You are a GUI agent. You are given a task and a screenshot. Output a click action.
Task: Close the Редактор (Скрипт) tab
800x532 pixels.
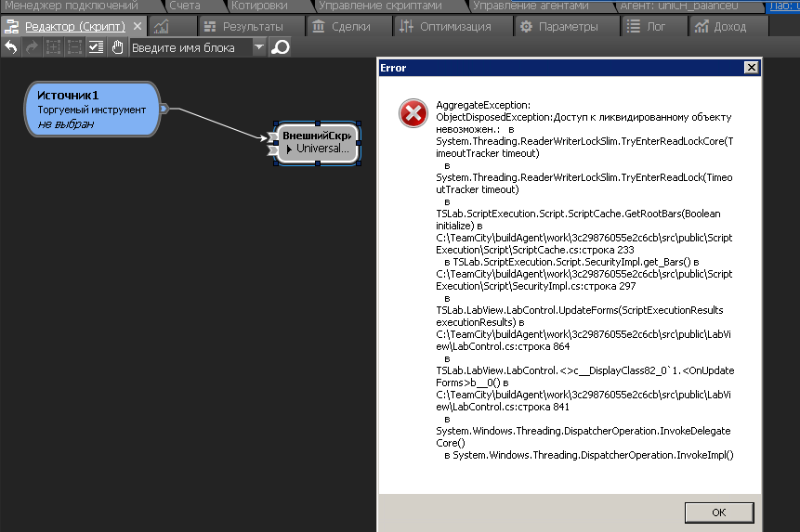pos(138,27)
